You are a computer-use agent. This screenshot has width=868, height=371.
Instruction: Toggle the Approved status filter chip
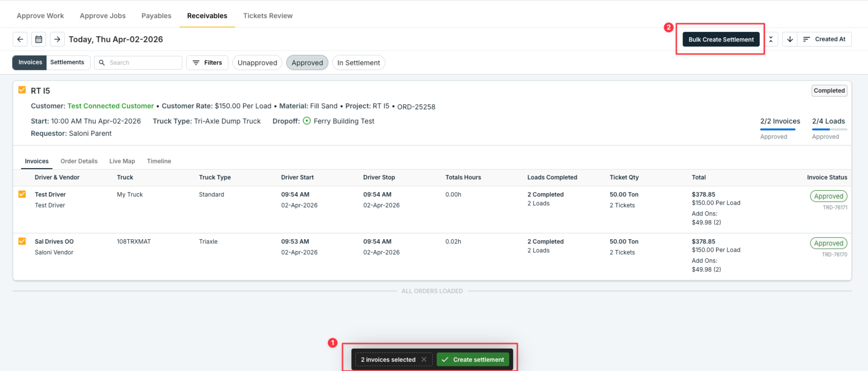pyautogui.click(x=307, y=63)
